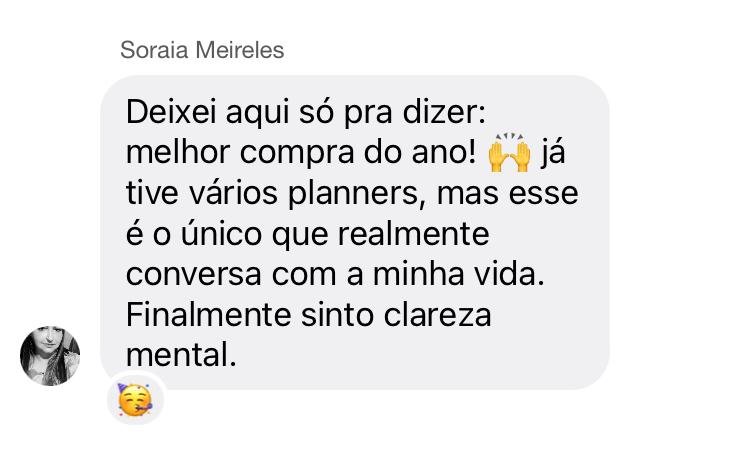
Task: Click the word "esse" in the message
Action: pyautogui.click(x=543, y=194)
